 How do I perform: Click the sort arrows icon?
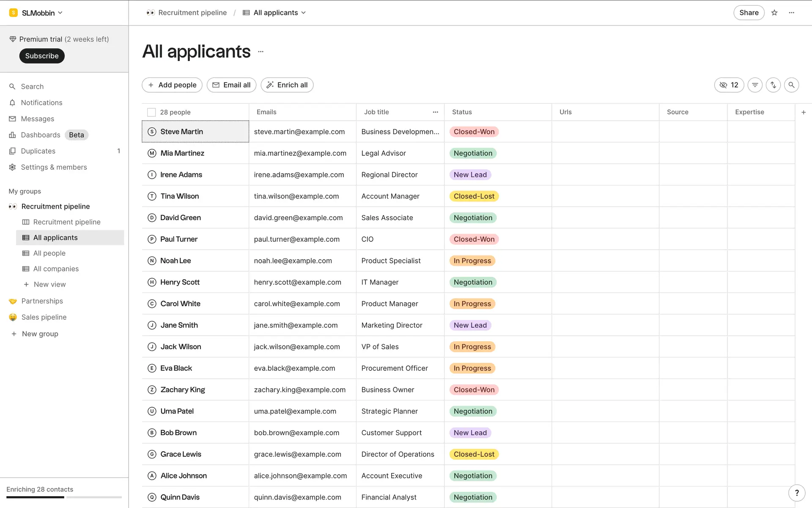(773, 85)
